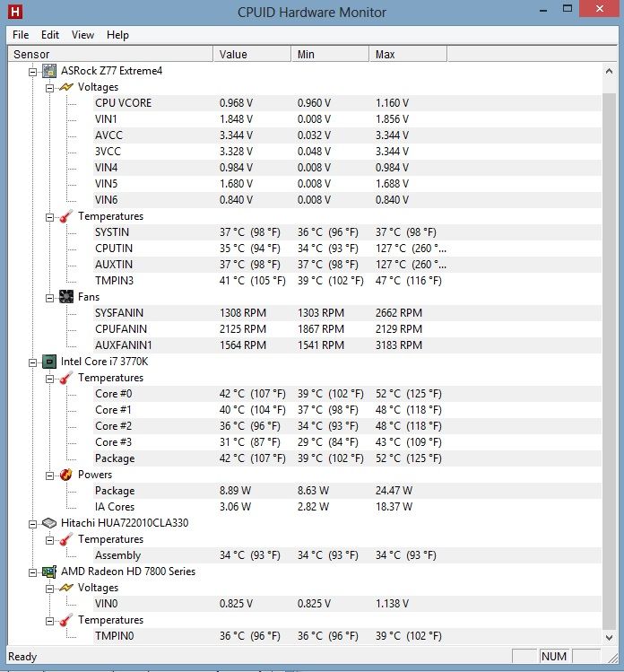Select the AUXTIN temperature row
624x672 pixels.
[347, 265]
